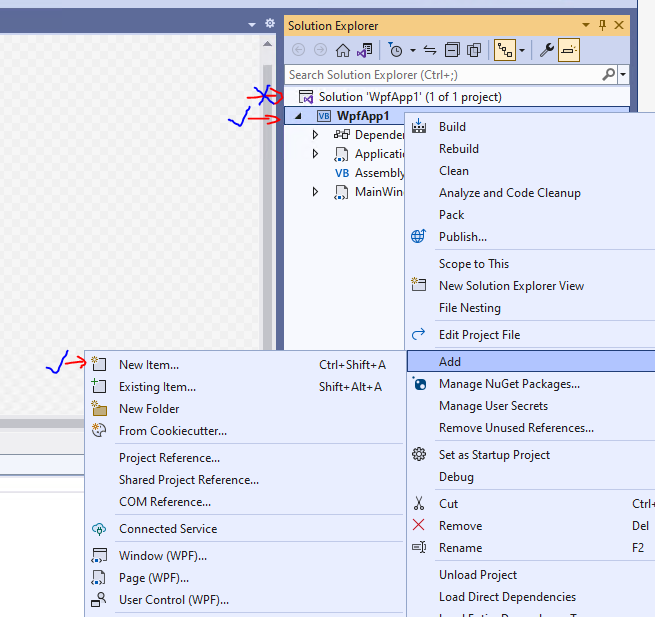Viewport: 655px width, 617px height.
Task: Click the designer settings gear icon
Action: pos(270,23)
